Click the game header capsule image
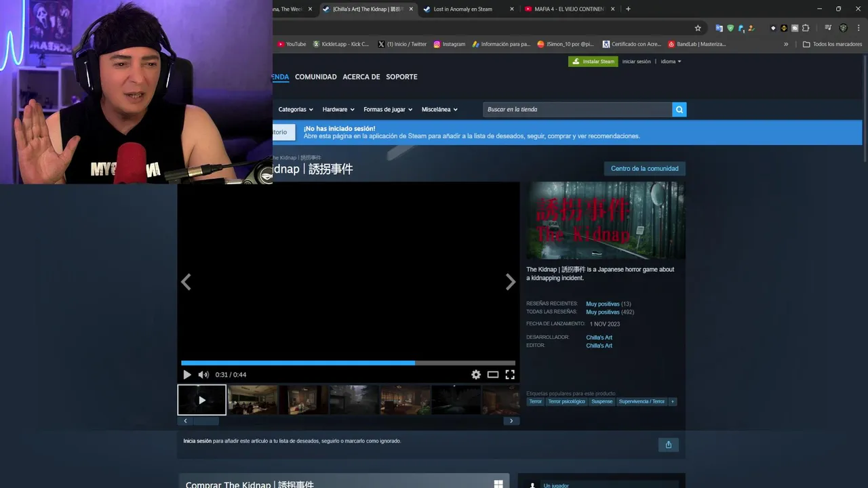Viewport: 868px width, 488px height. (x=606, y=220)
